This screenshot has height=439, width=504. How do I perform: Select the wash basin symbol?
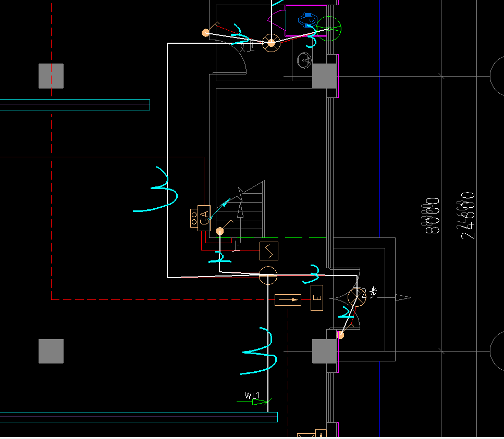304,60
